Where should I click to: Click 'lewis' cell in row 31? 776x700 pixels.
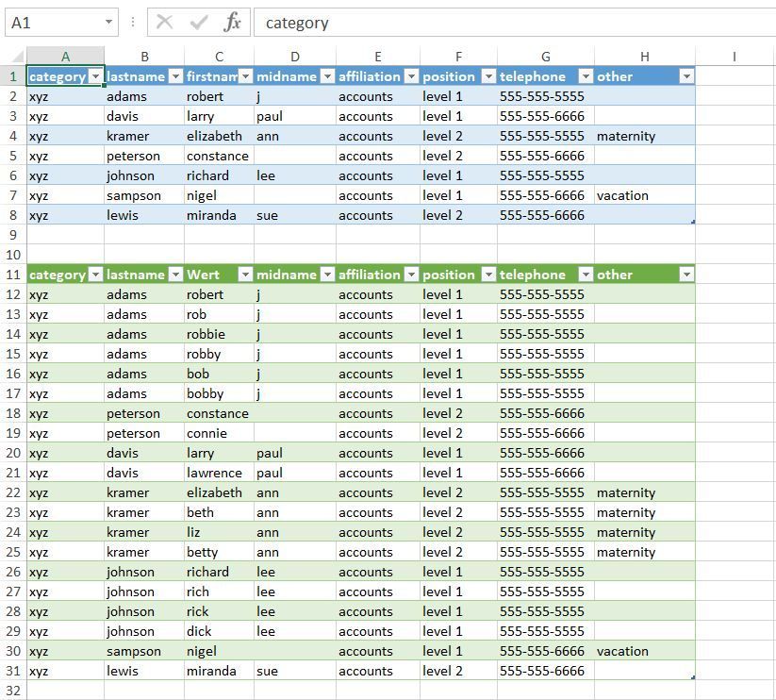[x=144, y=671]
